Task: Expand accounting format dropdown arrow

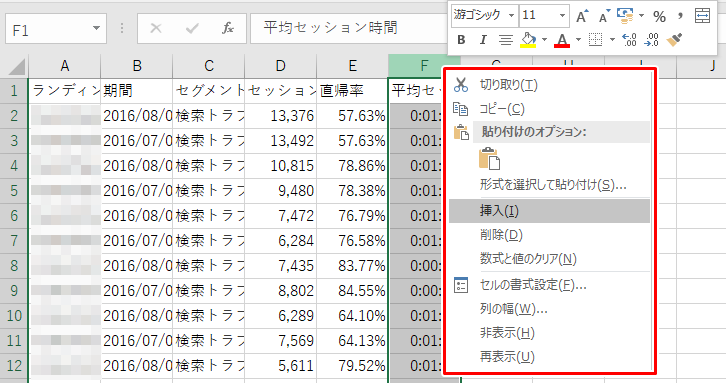Action: tap(642, 16)
